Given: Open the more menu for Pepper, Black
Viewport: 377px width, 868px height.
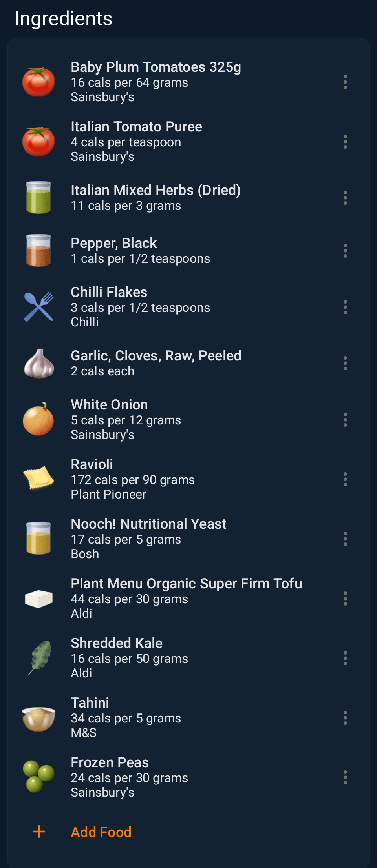Looking at the screenshot, I should 345,251.
